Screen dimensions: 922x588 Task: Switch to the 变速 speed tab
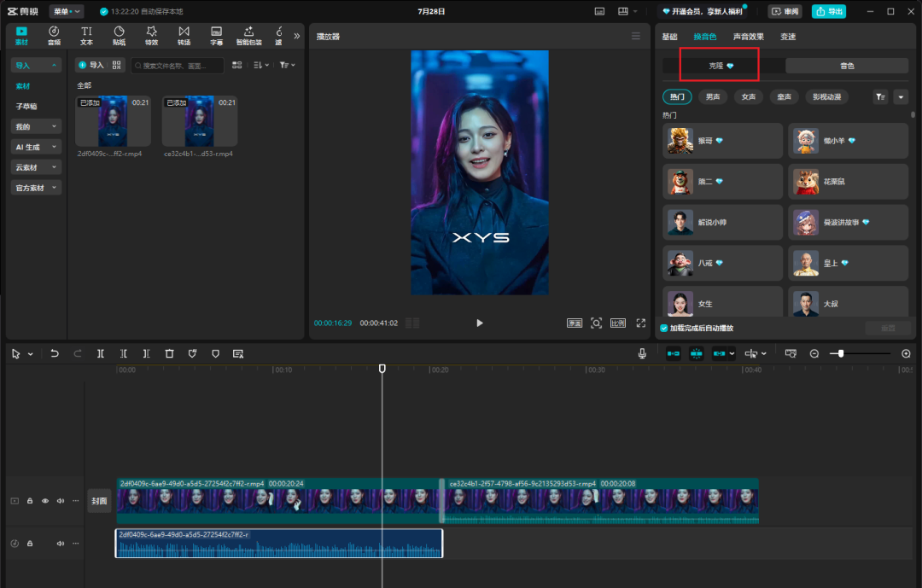(788, 37)
